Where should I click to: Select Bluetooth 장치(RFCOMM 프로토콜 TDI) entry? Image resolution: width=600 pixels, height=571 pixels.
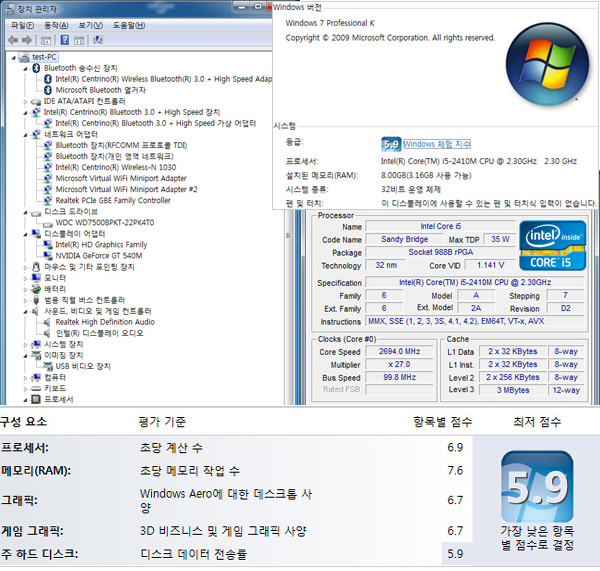(x=121, y=145)
